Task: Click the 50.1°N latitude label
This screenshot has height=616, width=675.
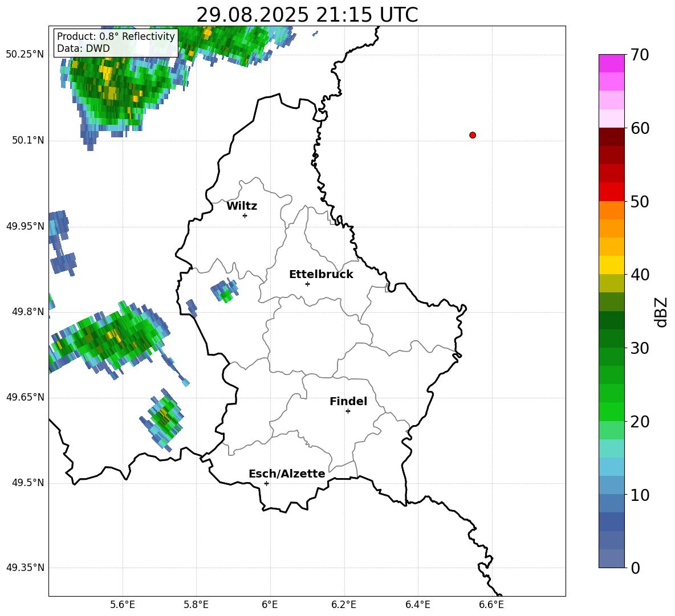Action: pyautogui.click(x=28, y=140)
